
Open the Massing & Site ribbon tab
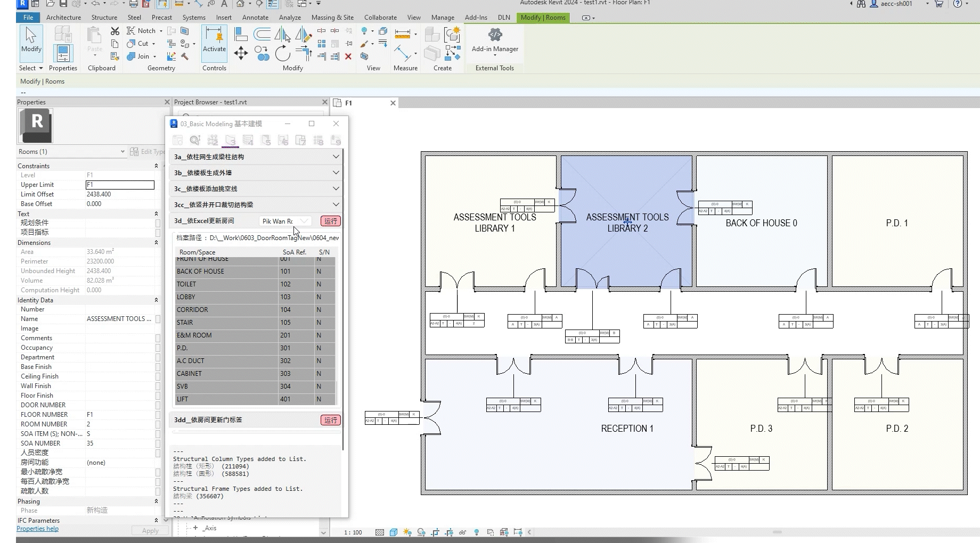pos(332,18)
